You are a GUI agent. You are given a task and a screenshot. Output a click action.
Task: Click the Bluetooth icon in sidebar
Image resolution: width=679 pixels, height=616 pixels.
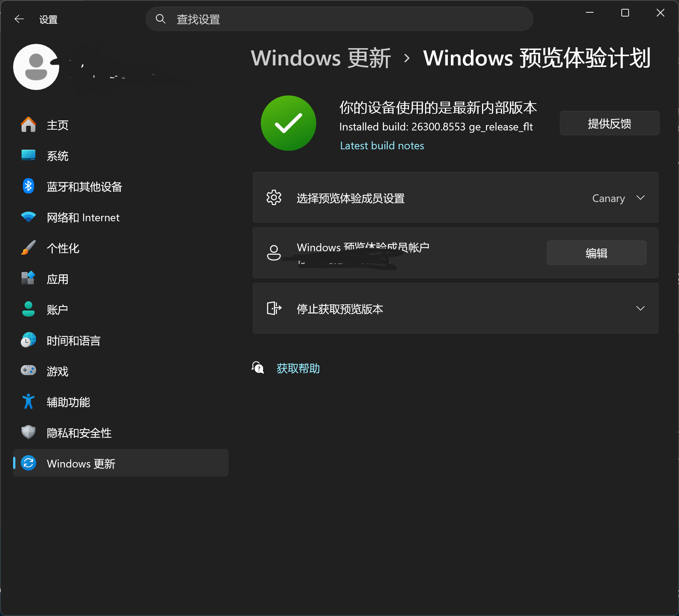tap(28, 186)
